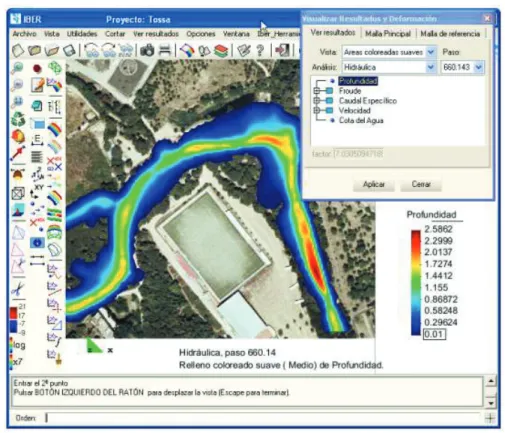Click the exit door icon
Image resolution: width=505 pixels, height=433 pixels.
pyautogui.click(x=282, y=51)
